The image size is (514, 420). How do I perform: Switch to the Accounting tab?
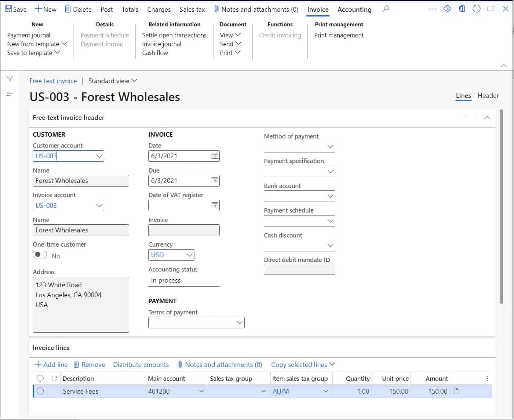354,9
